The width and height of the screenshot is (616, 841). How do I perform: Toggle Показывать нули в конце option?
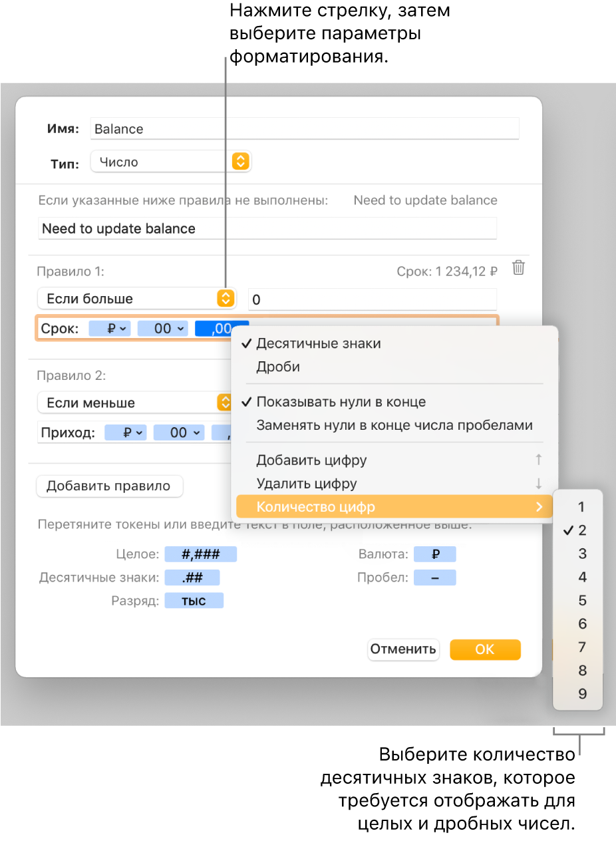click(x=341, y=402)
